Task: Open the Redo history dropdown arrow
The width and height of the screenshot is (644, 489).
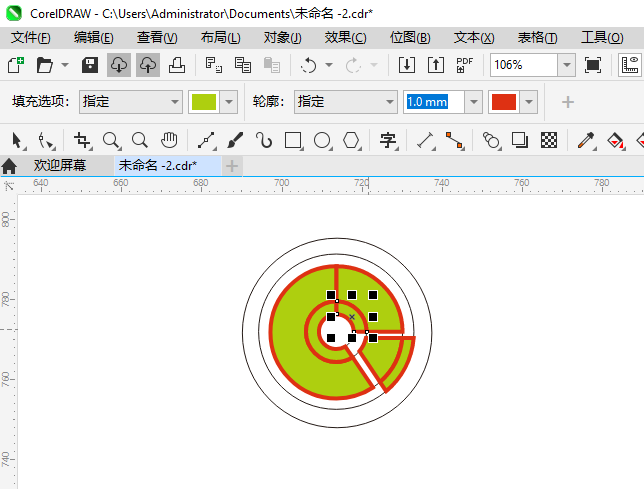Action: point(374,65)
